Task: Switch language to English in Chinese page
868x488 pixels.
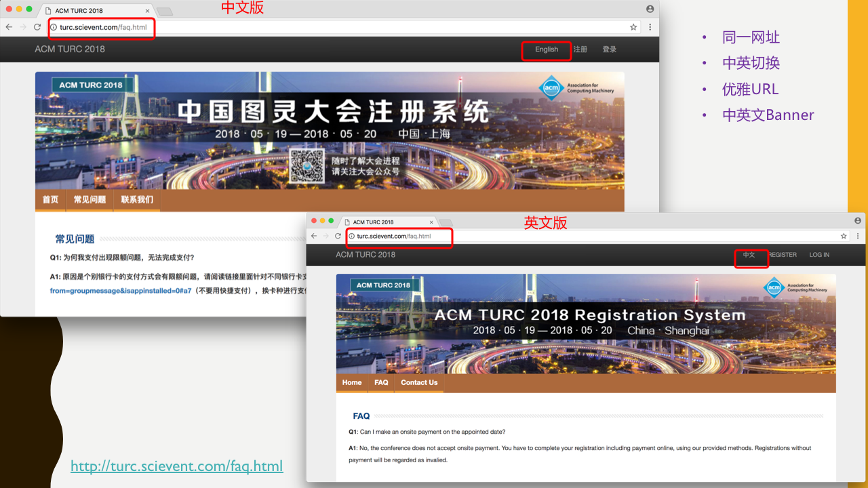Action: tap(547, 49)
